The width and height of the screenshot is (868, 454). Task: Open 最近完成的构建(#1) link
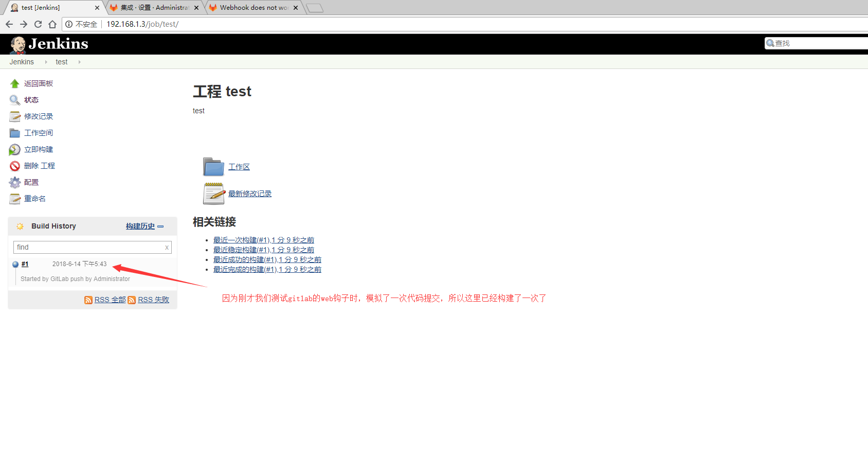267,269
